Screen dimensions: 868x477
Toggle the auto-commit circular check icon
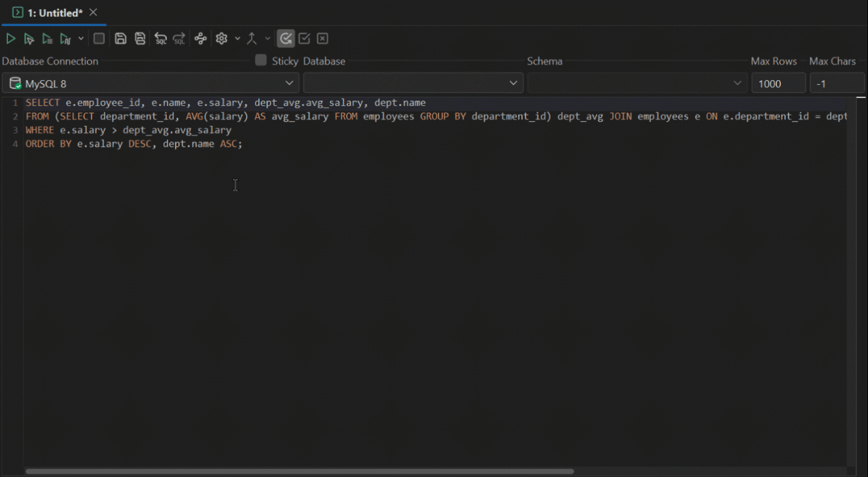tap(285, 38)
